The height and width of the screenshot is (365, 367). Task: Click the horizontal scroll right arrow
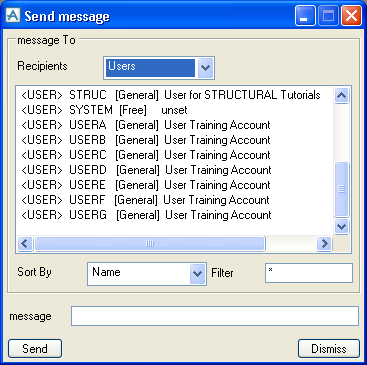click(x=324, y=244)
